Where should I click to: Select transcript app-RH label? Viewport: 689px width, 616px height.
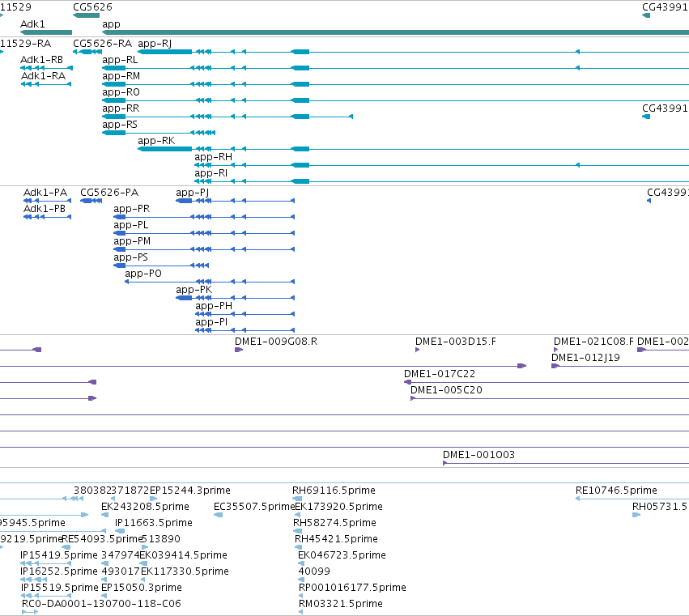(x=214, y=157)
